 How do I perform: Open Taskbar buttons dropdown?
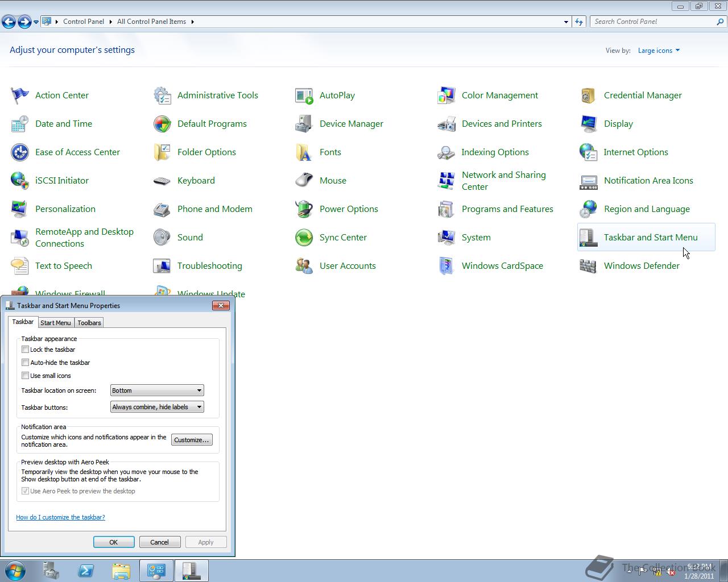pyautogui.click(x=157, y=407)
